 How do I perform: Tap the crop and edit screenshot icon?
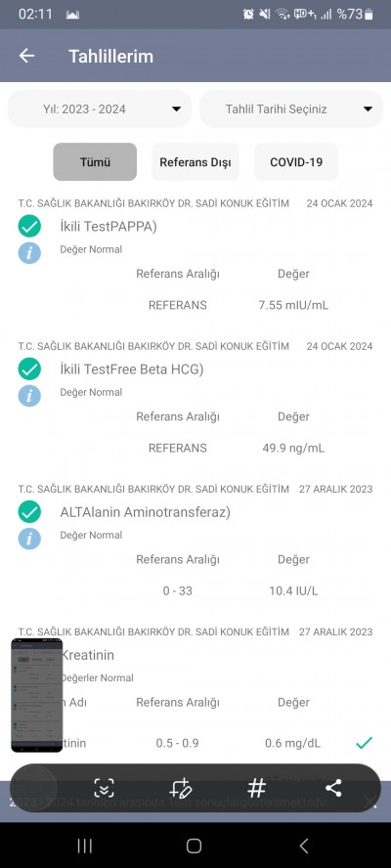click(181, 787)
